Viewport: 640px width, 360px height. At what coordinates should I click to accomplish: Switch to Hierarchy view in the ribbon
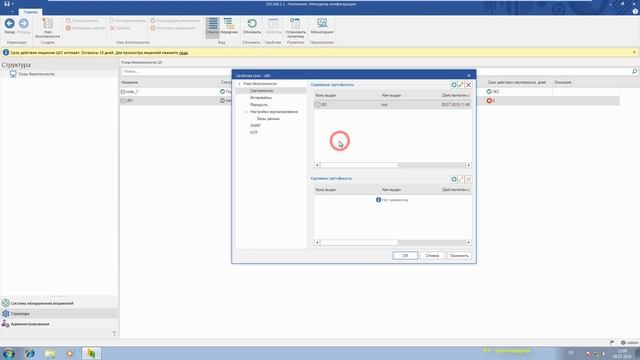pos(229,26)
